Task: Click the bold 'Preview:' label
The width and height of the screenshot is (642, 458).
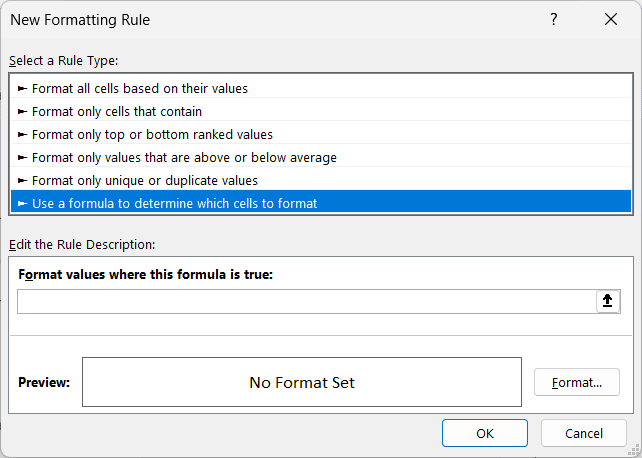Action: click(x=44, y=382)
